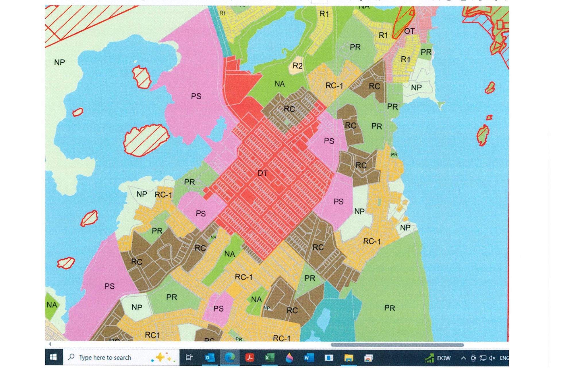Open the Windows Start menu
This screenshot has height=368, width=588.
[x=53, y=357]
